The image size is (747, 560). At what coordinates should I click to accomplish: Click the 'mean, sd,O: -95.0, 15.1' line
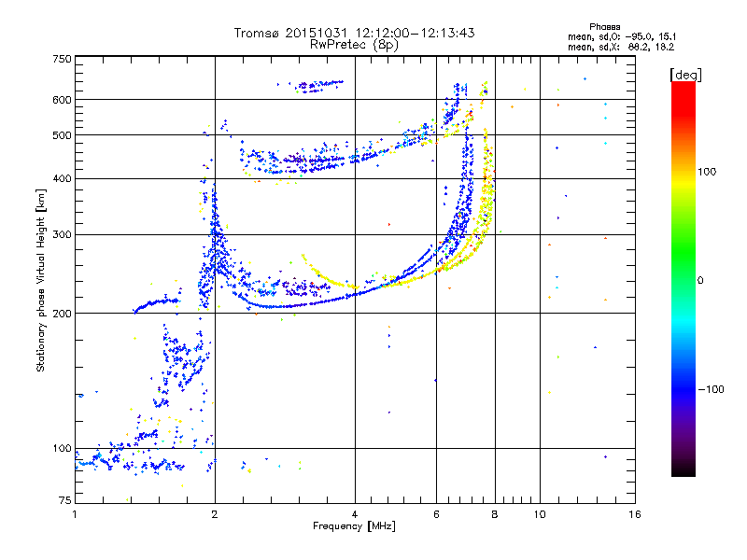pos(622,36)
